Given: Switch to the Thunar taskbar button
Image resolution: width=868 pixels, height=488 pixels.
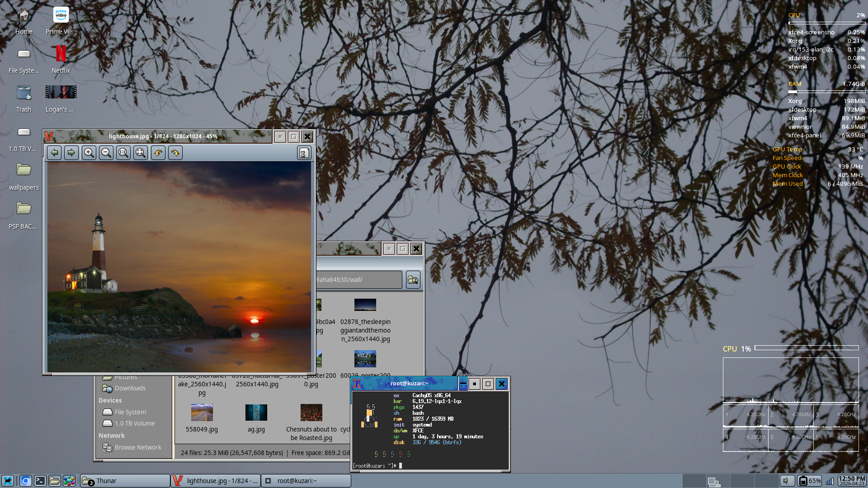Looking at the screenshot, I should 125,481.
